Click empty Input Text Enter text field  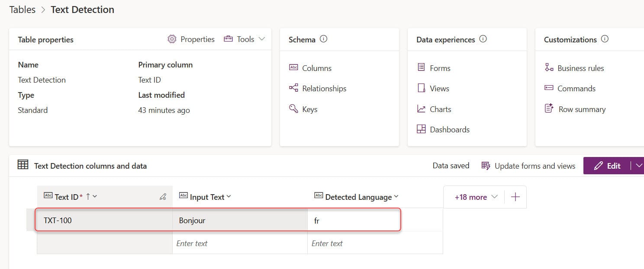click(240, 243)
